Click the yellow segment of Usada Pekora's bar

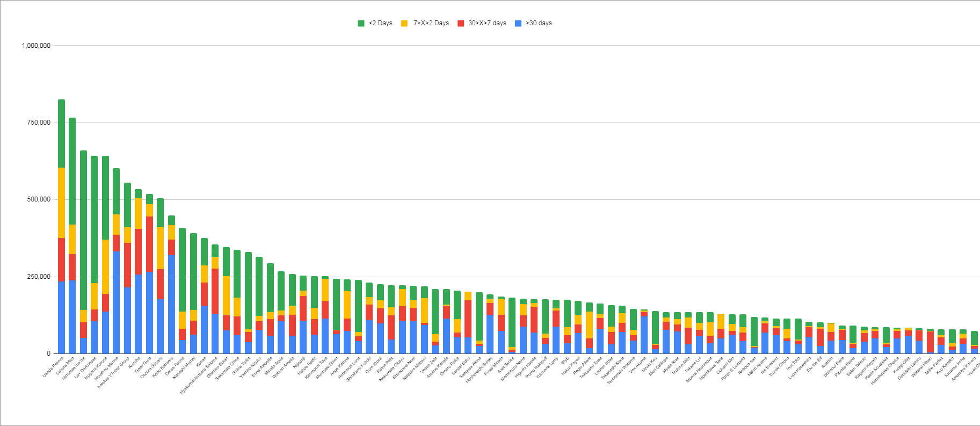[x=62, y=203]
